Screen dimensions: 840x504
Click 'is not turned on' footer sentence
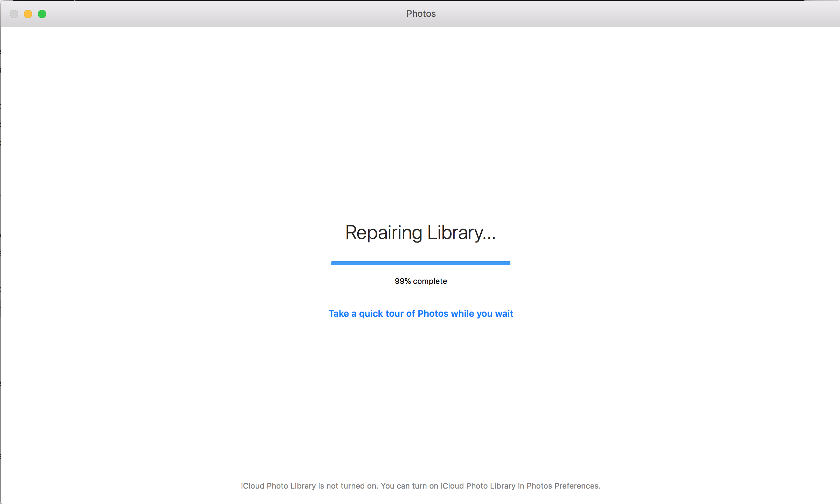pos(348,486)
